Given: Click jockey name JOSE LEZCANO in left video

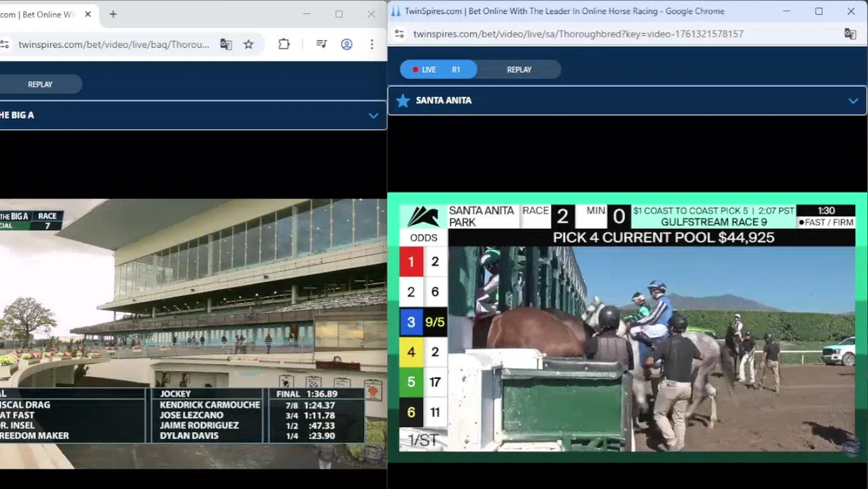Looking at the screenshot, I should [192, 415].
